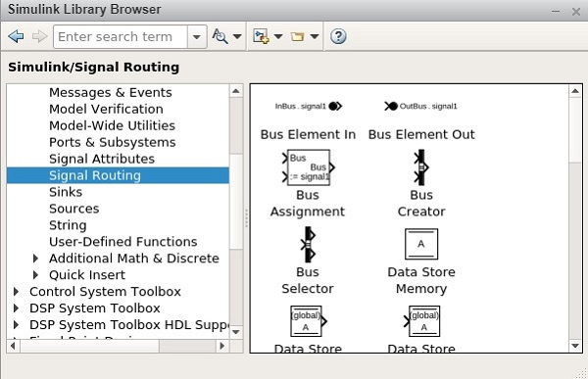
Task: Select the Bus Element Out block icon
Action: click(x=420, y=106)
